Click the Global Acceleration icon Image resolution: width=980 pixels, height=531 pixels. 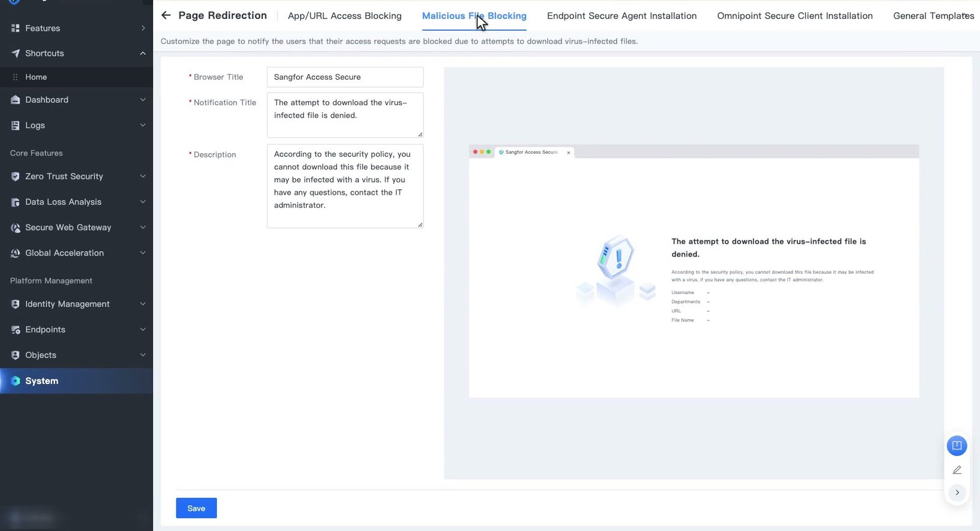click(x=15, y=253)
